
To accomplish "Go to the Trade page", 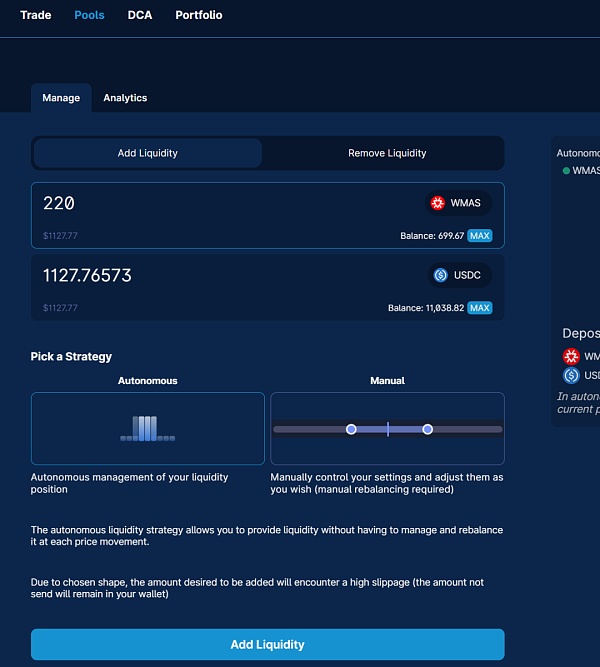I will (x=36, y=15).
